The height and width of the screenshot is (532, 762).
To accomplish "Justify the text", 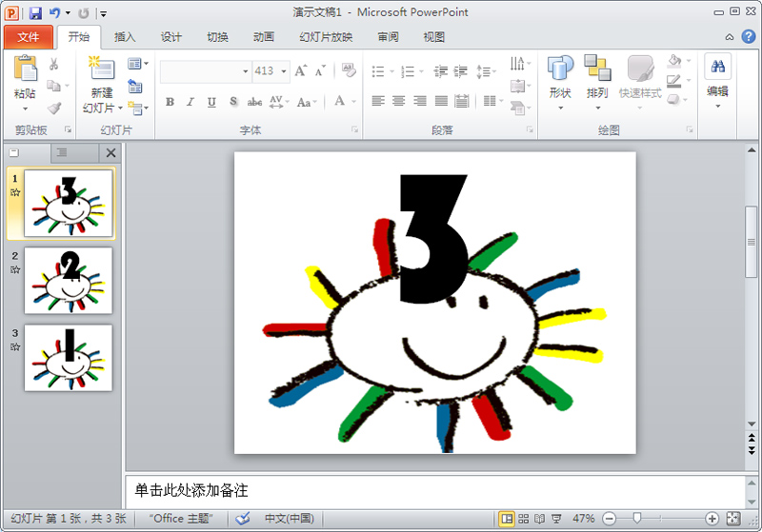I will point(441,101).
